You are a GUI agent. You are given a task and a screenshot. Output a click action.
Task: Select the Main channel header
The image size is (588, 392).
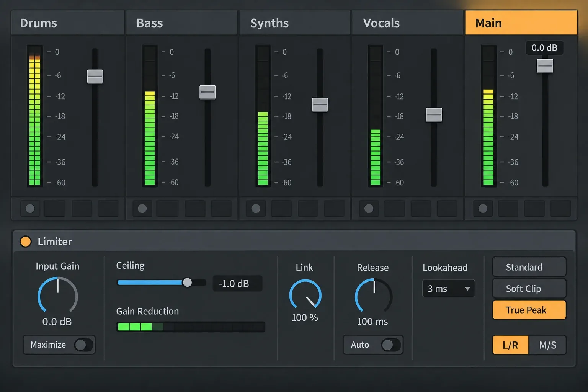(521, 23)
